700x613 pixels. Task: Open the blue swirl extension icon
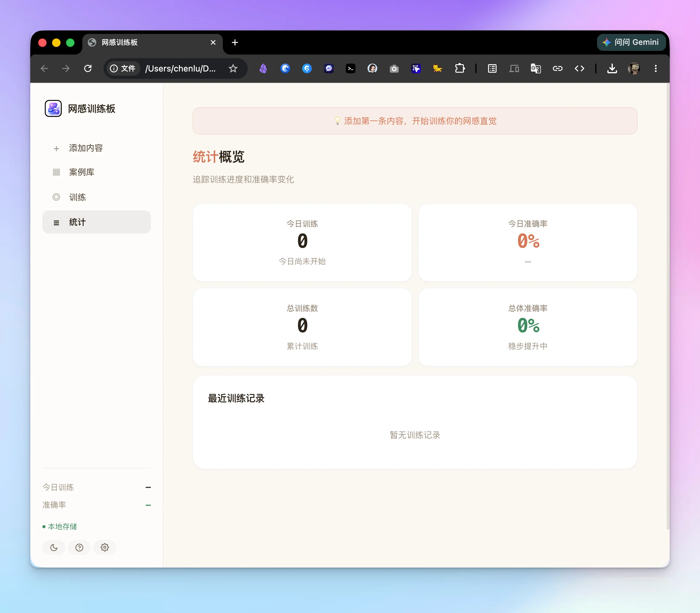285,68
